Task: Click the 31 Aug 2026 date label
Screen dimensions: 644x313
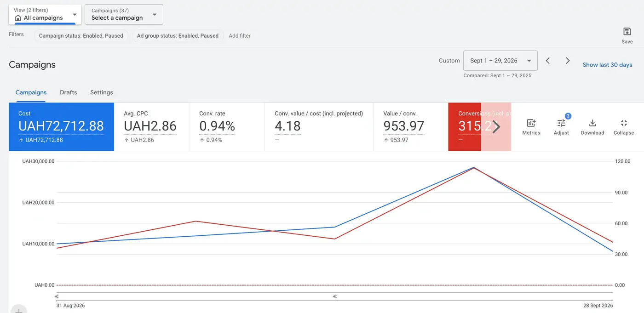Action: click(70, 306)
